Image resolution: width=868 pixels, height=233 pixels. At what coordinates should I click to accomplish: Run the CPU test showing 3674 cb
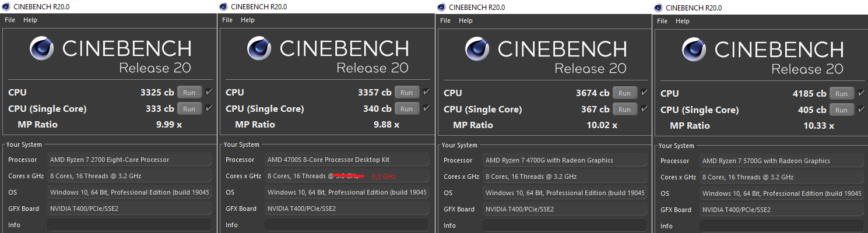coord(624,93)
